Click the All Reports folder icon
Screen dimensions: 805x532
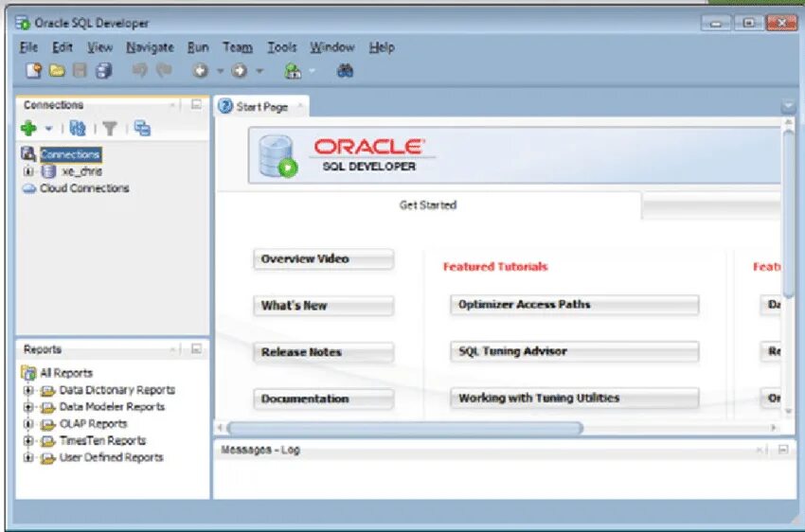coord(28,372)
